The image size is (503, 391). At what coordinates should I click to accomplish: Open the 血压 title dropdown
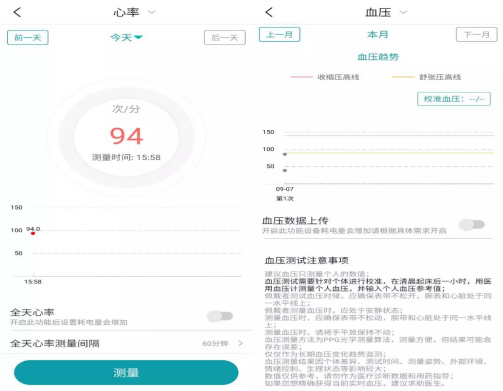click(403, 12)
